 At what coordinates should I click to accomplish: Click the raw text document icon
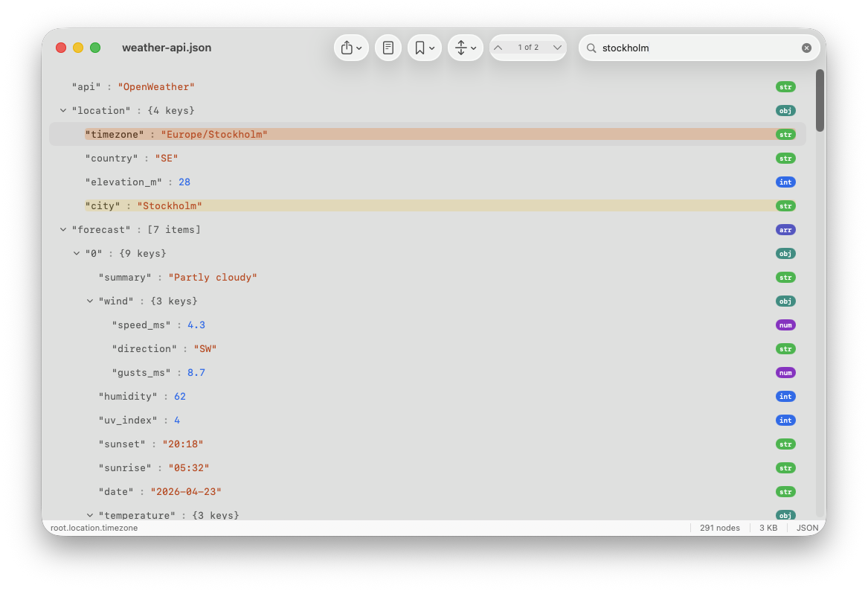pyautogui.click(x=388, y=47)
